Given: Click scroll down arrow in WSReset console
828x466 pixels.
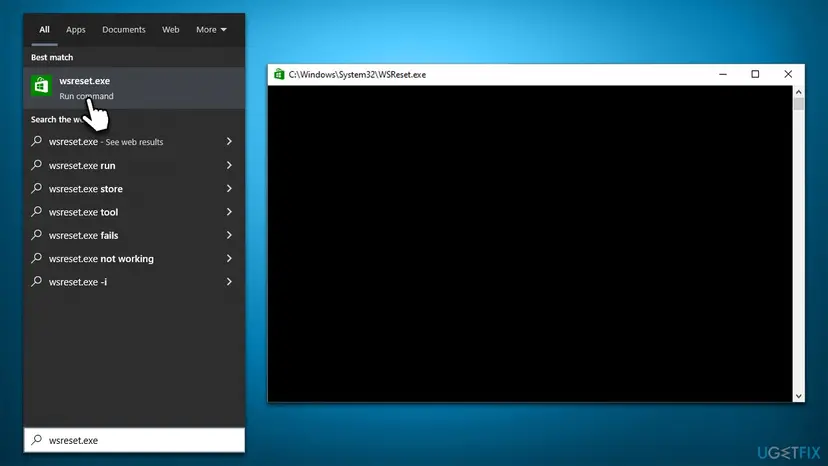Looking at the screenshot, I should pyautogui.click(x=798, y=396).
